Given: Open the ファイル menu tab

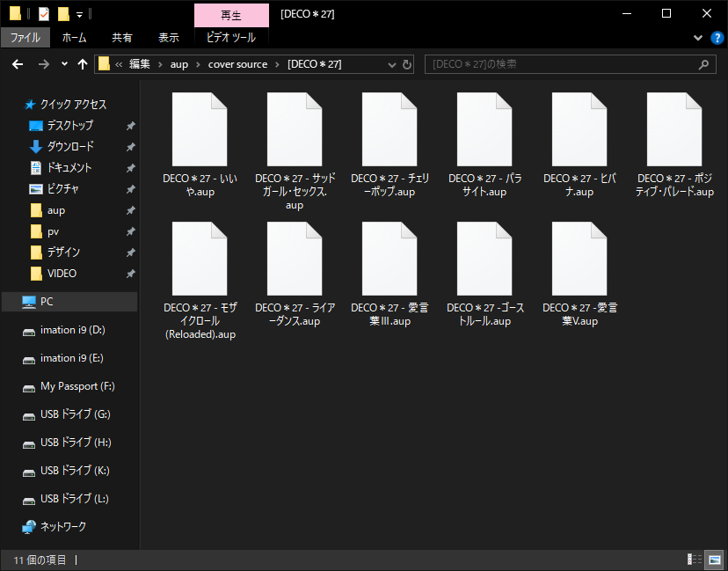Looking at the screenshot, I should (x=25, y=38).
